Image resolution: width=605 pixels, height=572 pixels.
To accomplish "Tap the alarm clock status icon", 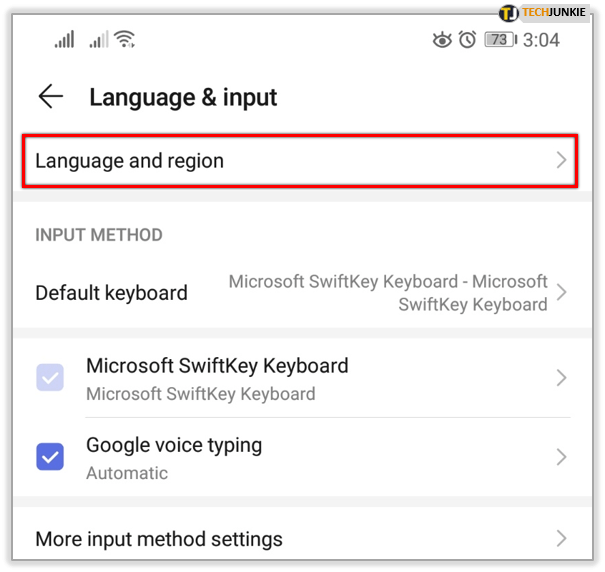I will pos(467,39).
